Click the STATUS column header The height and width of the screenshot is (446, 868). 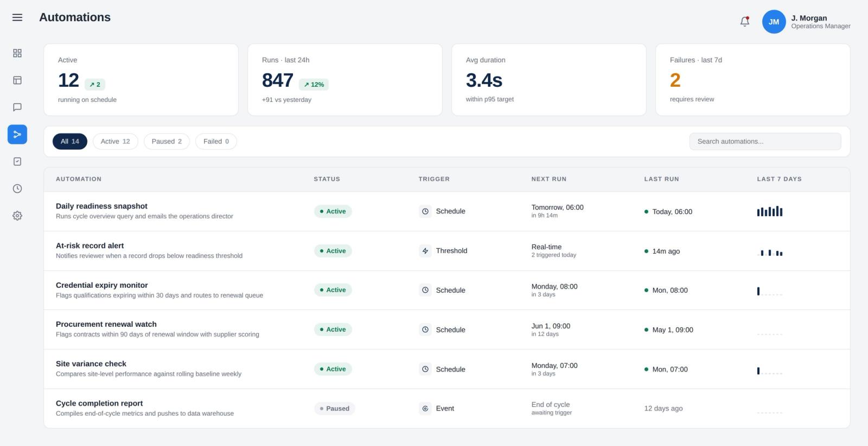[327, 179]
